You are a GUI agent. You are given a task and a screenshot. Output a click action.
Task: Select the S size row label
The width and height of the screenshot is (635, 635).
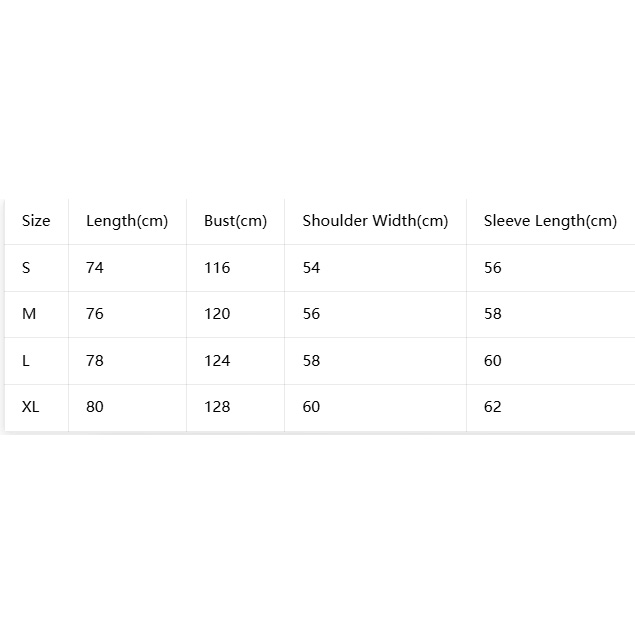click(x=26, y=268)
